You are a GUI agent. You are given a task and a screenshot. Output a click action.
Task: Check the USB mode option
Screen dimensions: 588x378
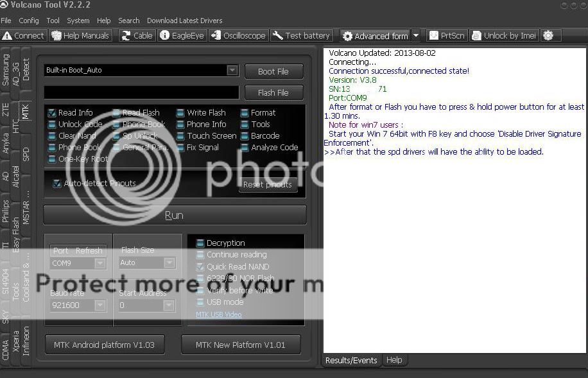click(200, 302)
